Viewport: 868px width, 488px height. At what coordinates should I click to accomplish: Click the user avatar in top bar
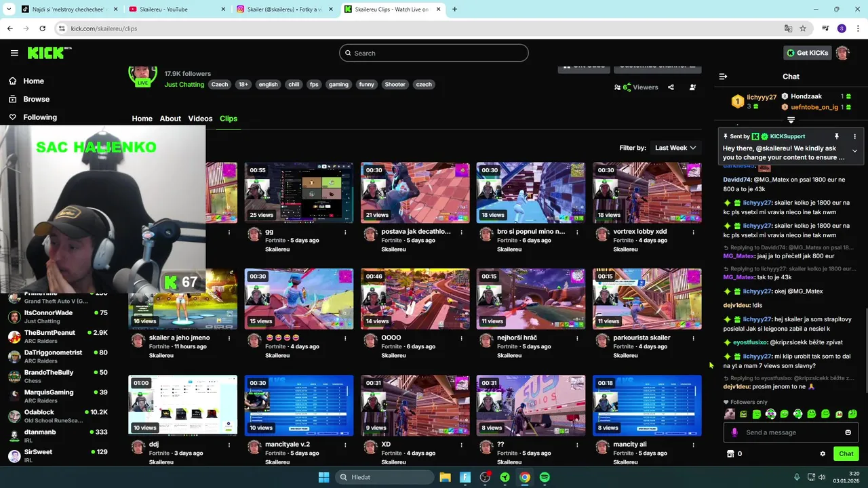(x=842, y=53)
